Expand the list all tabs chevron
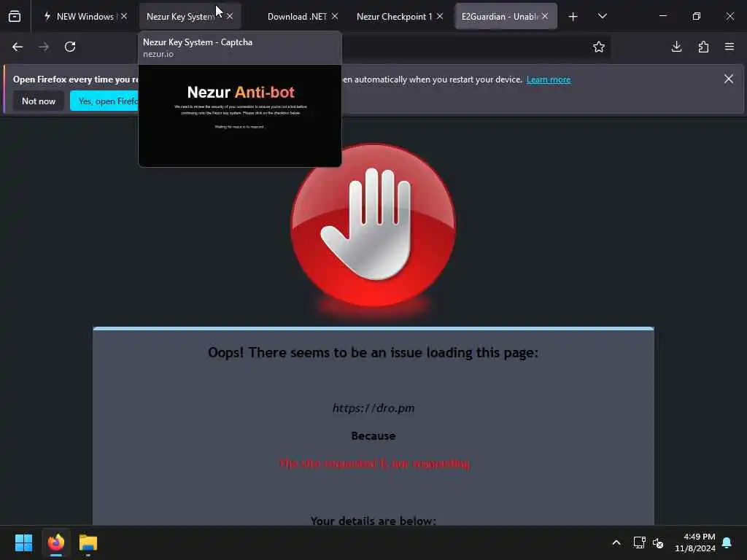This screenshot has width=747, height=560. [602, 16]
